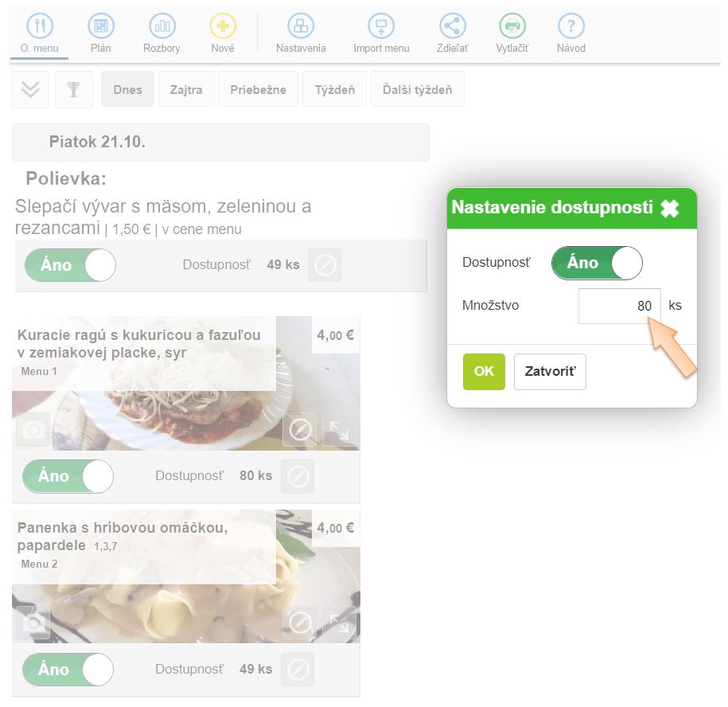Expand the Panenka photo
Screen dimensions: 728x707
point(340,623)
